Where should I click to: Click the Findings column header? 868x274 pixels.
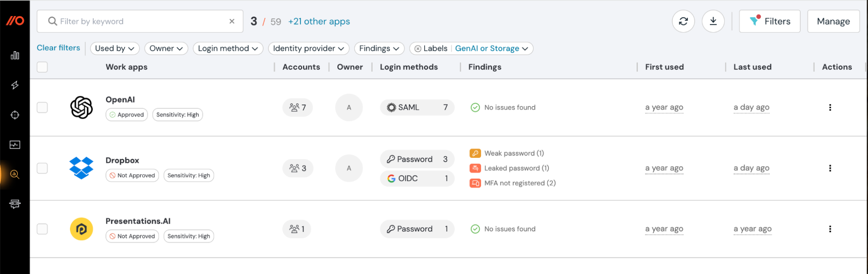point(485,67)
